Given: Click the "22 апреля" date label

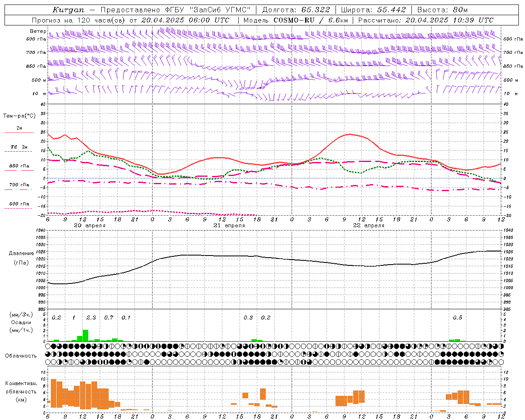Looking at the screenshot, I should click(368, 225).
